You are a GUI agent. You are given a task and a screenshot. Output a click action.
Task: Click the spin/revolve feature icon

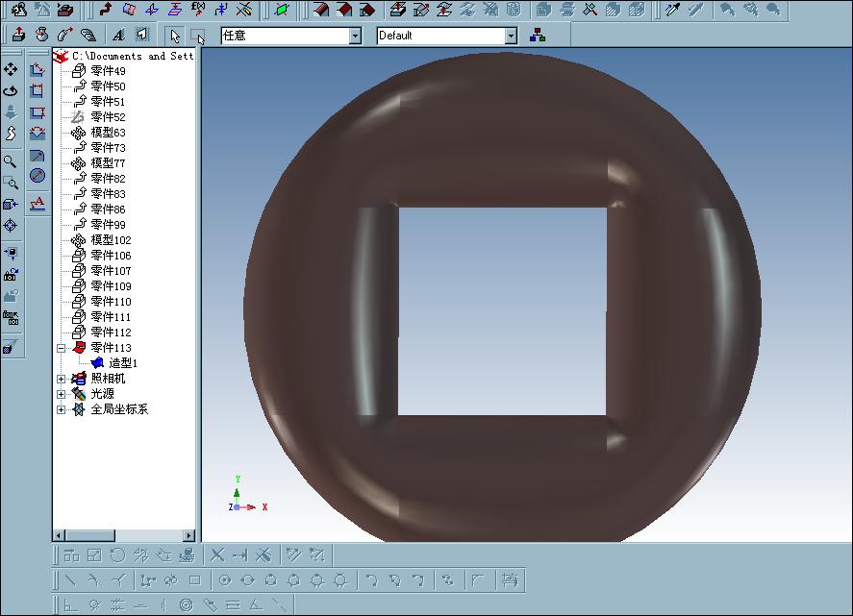click(42, 35)
